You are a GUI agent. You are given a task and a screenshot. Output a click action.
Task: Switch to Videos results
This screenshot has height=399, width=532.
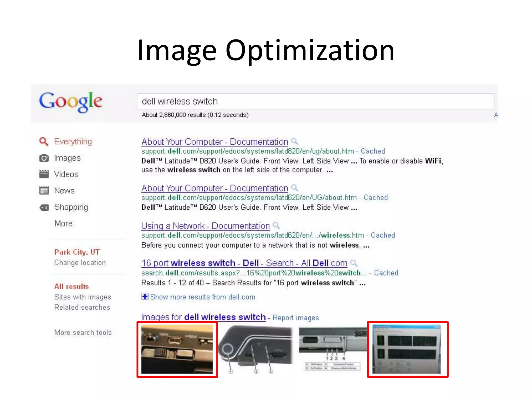coord(66,174)
